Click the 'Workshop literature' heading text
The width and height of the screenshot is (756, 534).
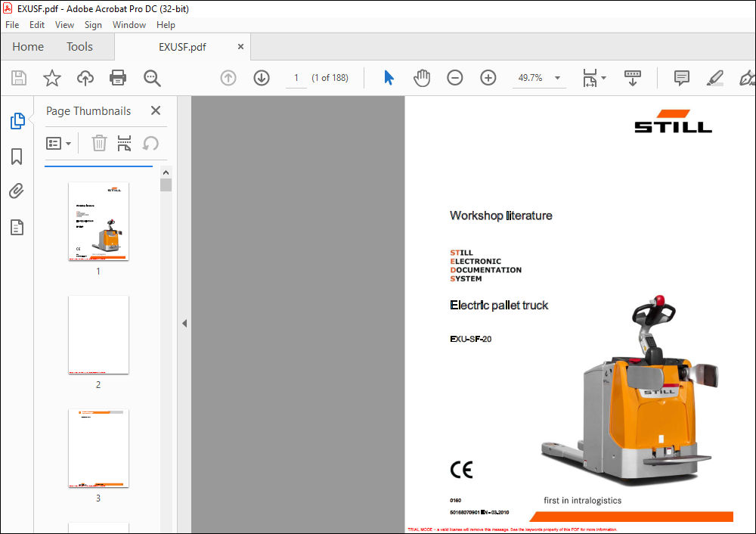[501, 216]
